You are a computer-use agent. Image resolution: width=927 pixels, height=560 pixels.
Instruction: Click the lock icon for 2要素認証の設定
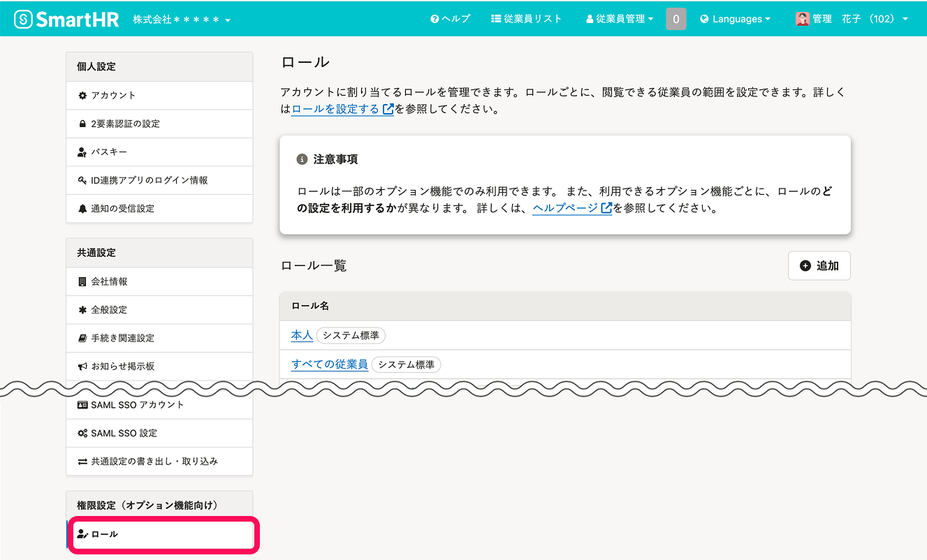pyautogui.click(x=82, y=124)
